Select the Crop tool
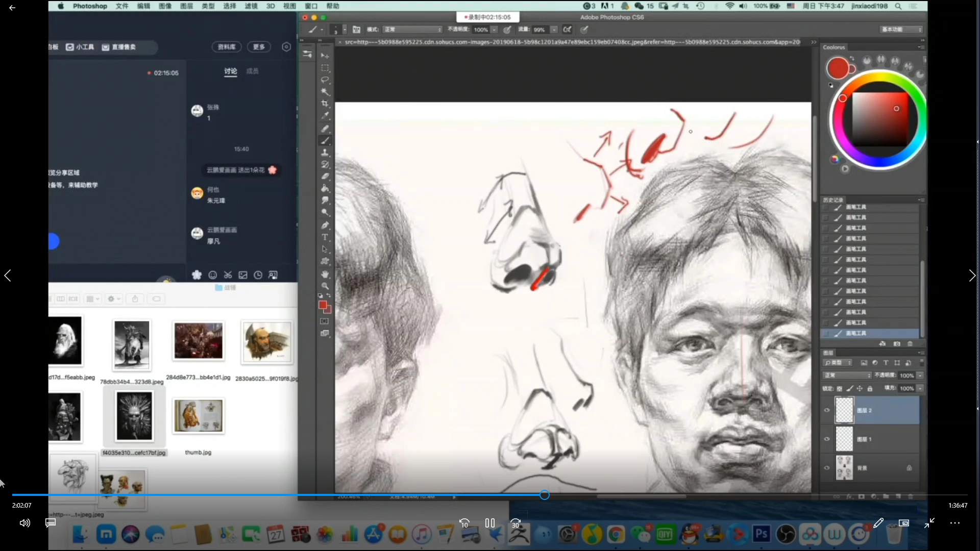This screenshot has width=980, height=551. [325, 104]
